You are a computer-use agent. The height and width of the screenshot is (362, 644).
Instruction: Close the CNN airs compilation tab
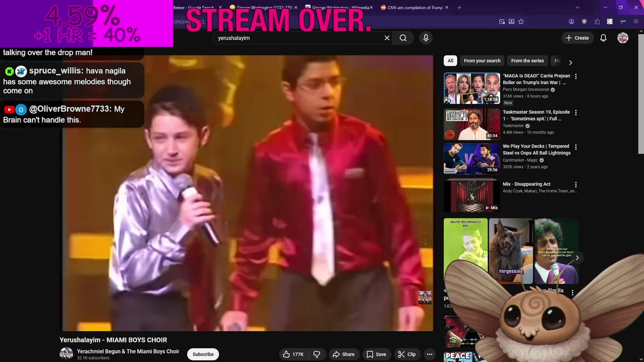click(446, 8)
